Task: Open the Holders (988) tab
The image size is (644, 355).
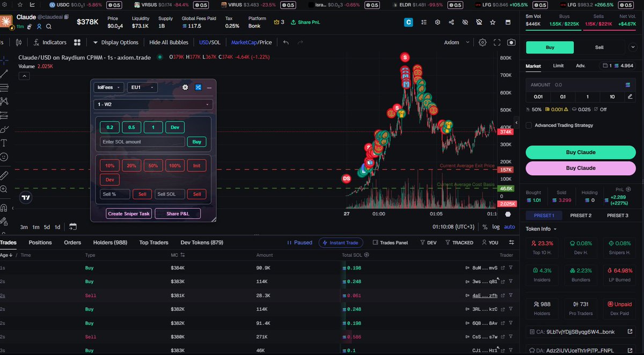Action: pyautogui.click(x=110, y=243)
